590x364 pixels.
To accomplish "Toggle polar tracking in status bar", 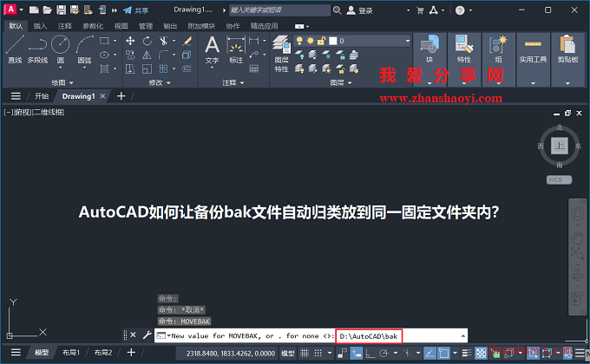I will coord(383,353).
